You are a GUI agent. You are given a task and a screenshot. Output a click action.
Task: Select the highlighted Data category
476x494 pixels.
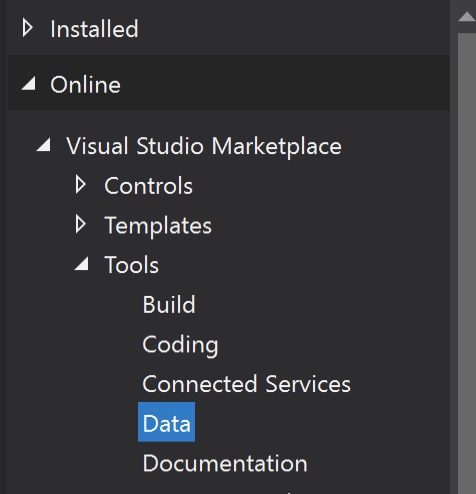167,422
